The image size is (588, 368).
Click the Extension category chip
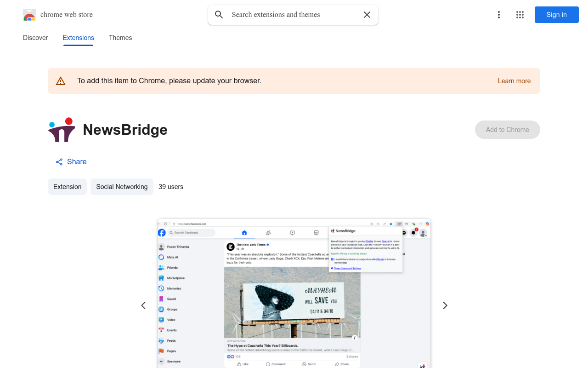pyautogui.click(x=67, y=187)
